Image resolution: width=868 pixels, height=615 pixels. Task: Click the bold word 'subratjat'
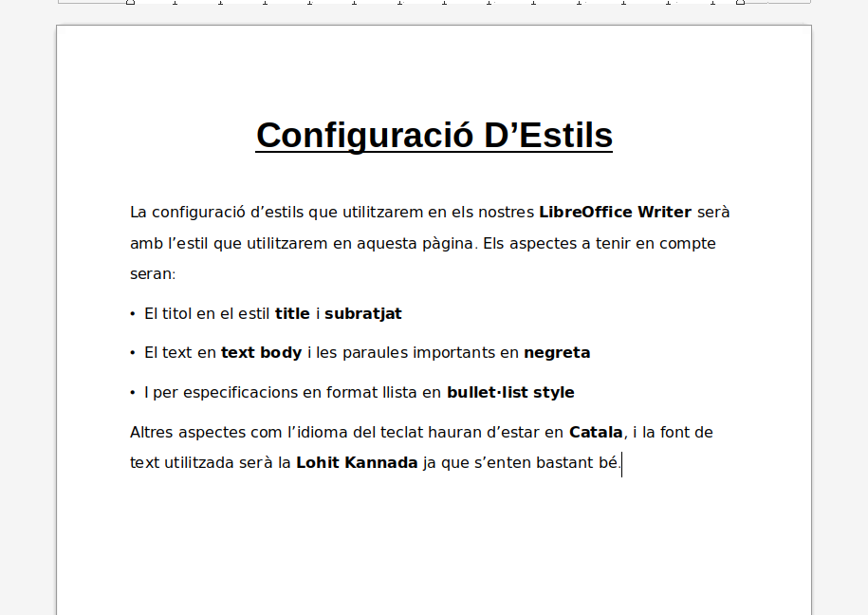(363, 313)
